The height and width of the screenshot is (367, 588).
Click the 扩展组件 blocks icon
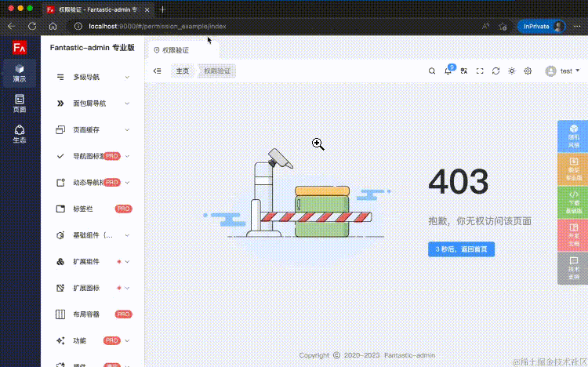(x=60, y=262)
